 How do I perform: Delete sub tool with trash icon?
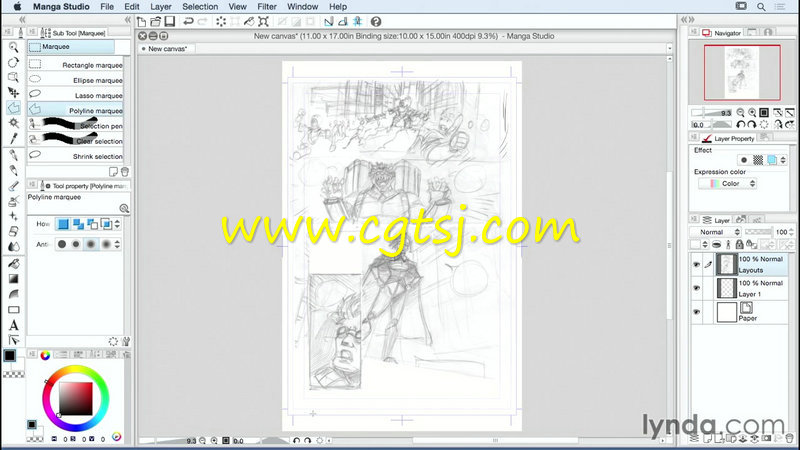click(x=124, y=171)
